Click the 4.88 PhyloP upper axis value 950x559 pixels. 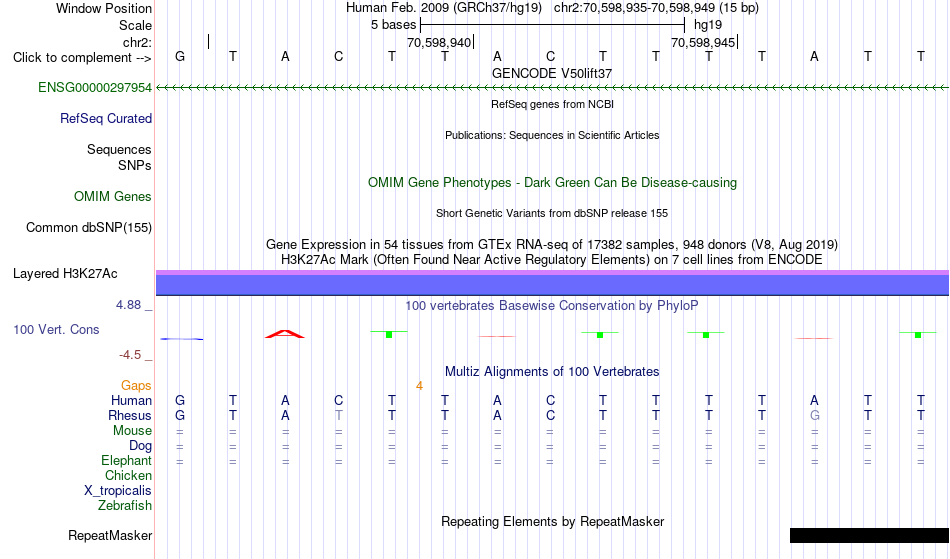coord(128,305)
